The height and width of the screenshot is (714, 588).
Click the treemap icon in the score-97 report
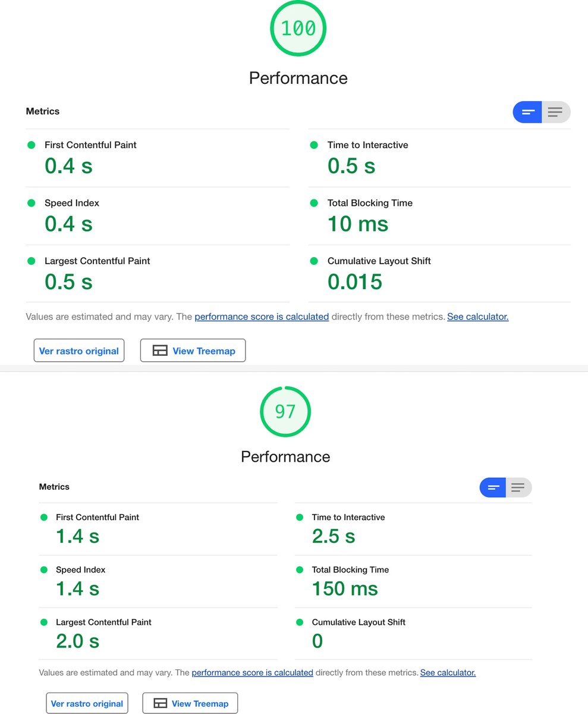pos(161,703)
